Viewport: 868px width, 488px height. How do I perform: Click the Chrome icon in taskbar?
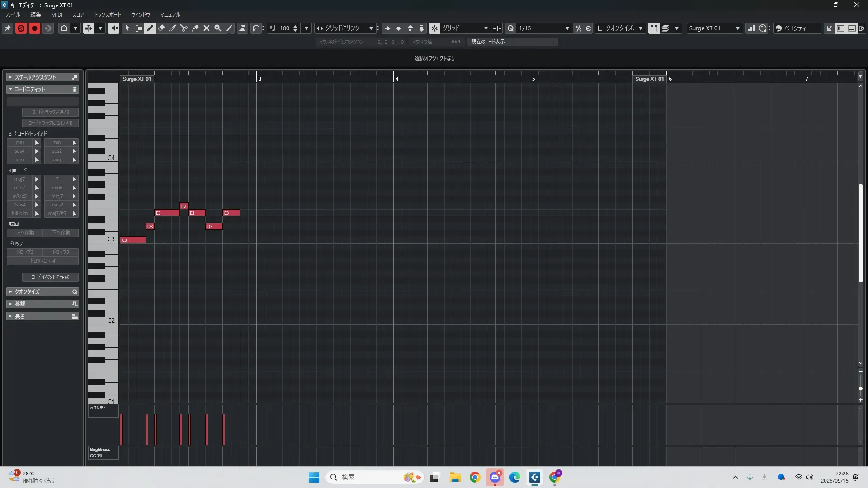(475, 477)
